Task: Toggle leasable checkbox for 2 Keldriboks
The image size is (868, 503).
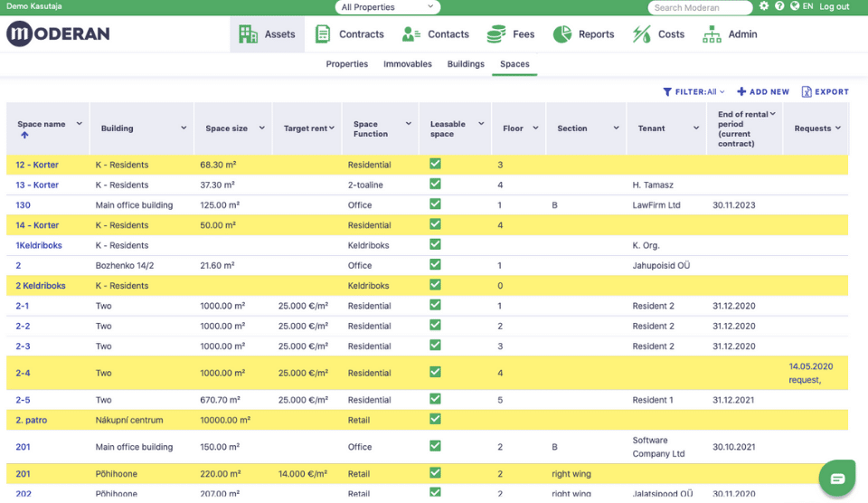Action: tap(435, 285)
